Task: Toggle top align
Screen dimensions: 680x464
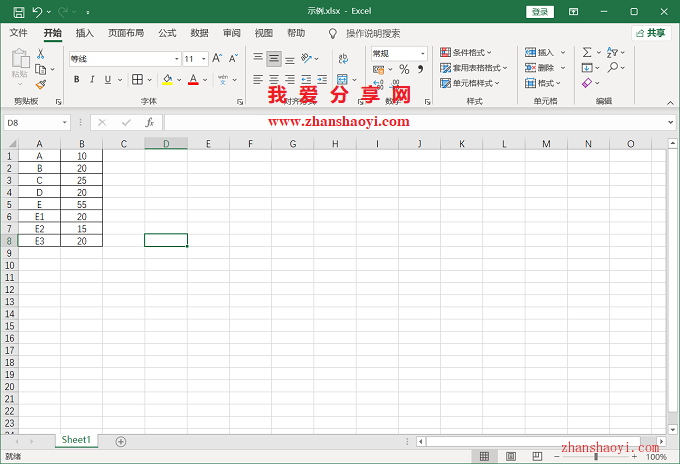Action: [x=258, y=58]
